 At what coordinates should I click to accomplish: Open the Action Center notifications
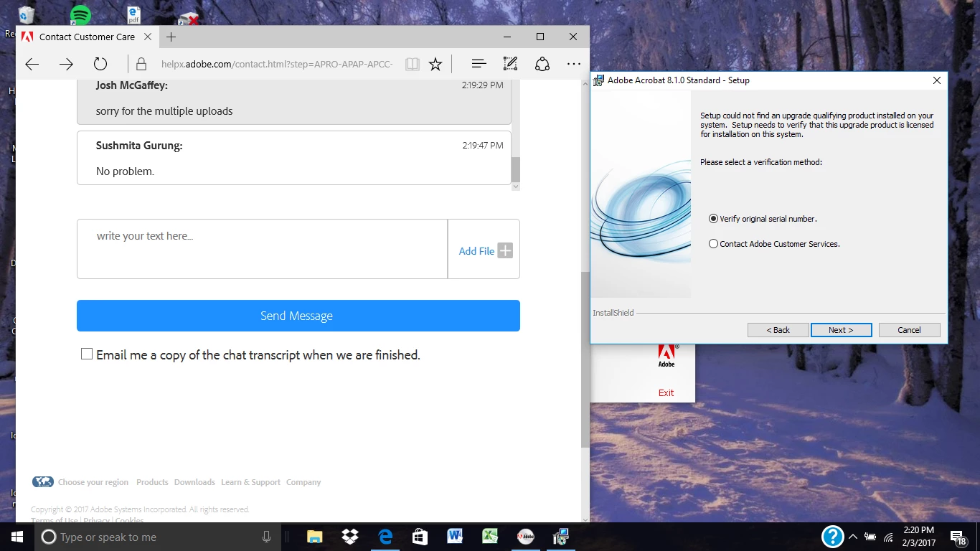click(958, 537)
